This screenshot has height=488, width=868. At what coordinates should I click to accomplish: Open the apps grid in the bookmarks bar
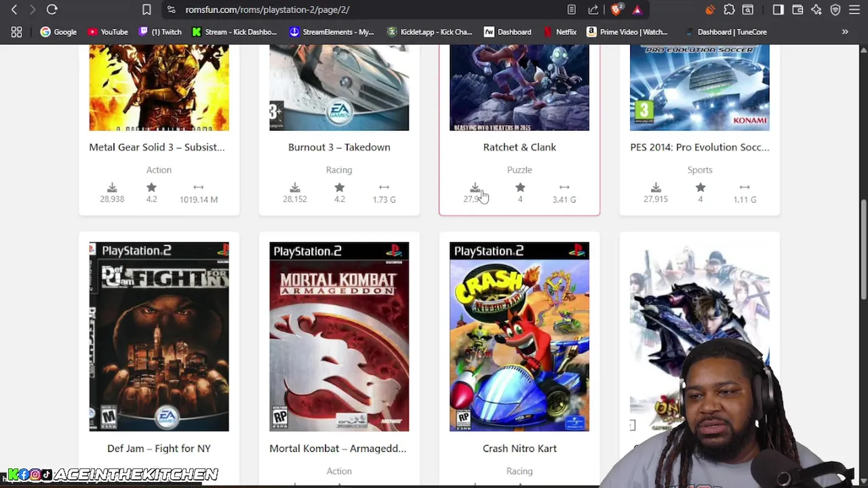(16, 32)
